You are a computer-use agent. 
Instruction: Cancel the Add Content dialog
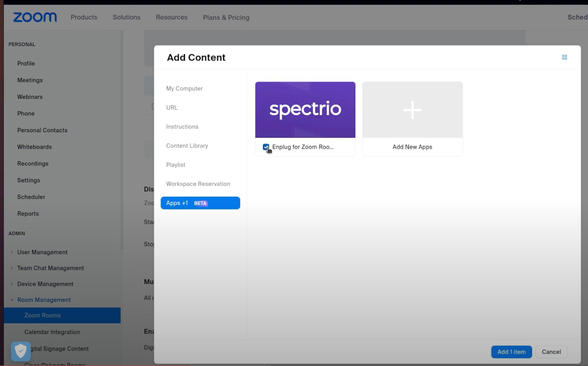click(x=551, y=352)
